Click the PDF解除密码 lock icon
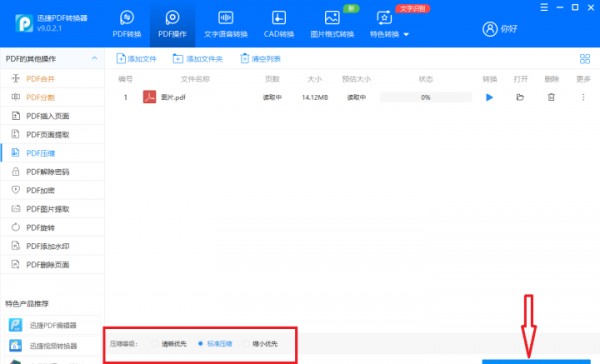 [x=15, y=171]
